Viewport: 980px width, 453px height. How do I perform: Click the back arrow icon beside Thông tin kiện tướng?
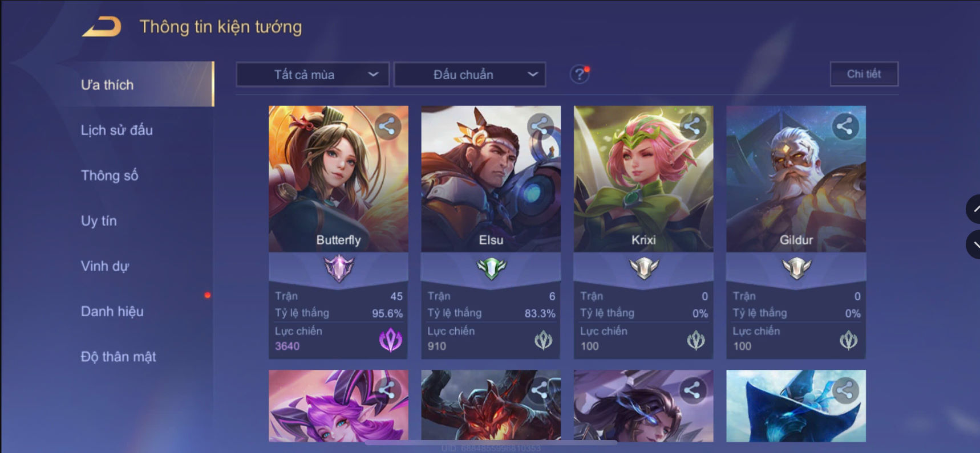[102, 26]
